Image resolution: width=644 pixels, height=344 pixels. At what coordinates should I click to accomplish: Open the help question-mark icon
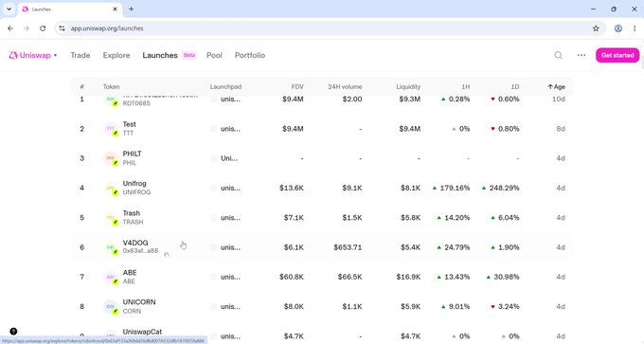[x=13, y=332]
